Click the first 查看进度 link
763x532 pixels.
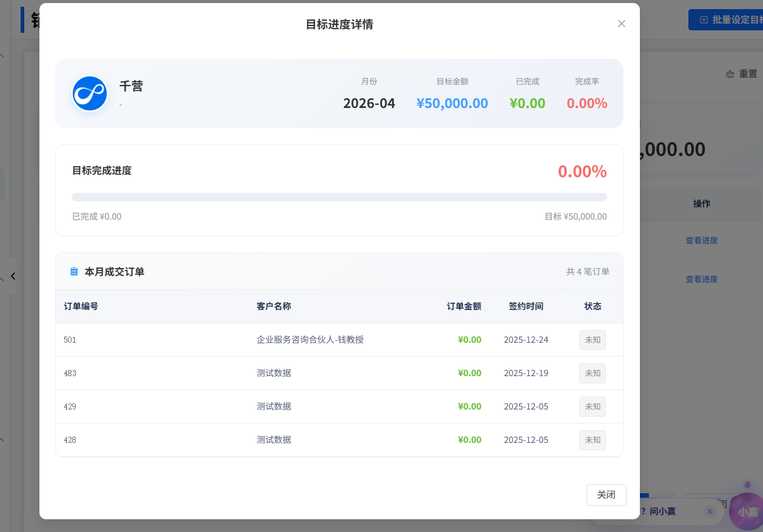coord(701,240)
